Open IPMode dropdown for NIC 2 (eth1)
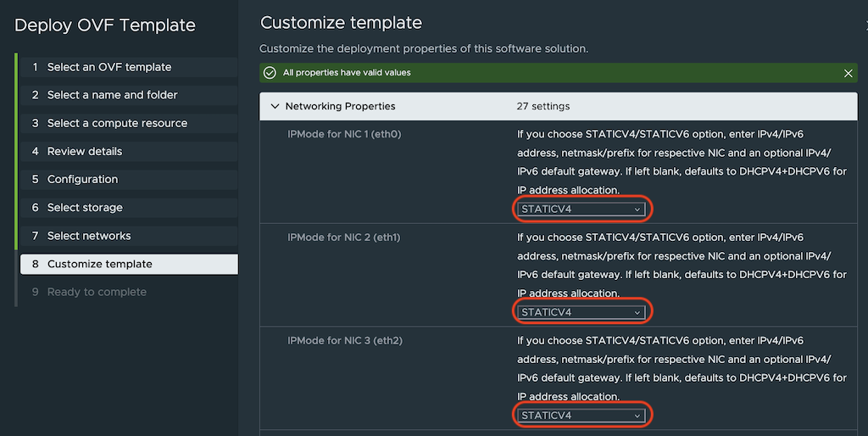The width and height of the screenshot is (868, 436). pyautogui.click(x=581, y=312)
